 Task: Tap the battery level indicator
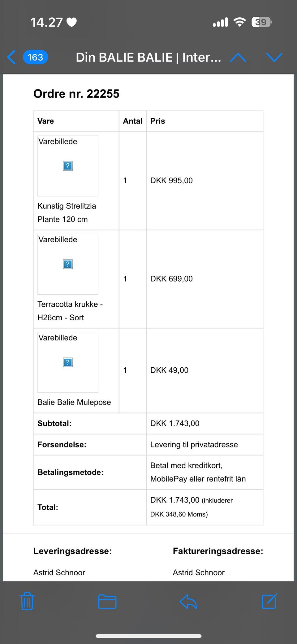pyautogui.click(x=262, y=22)
